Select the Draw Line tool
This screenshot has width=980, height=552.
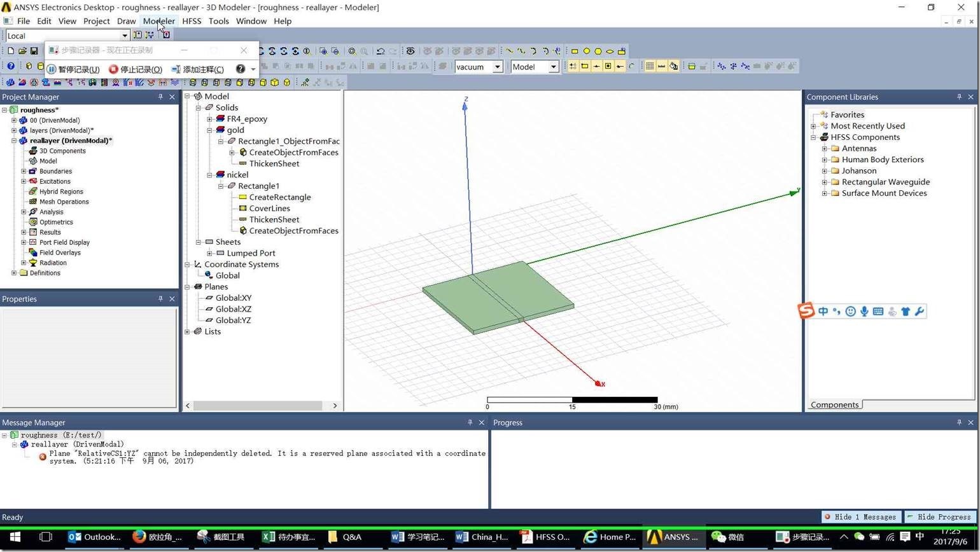tap(509, 51)
